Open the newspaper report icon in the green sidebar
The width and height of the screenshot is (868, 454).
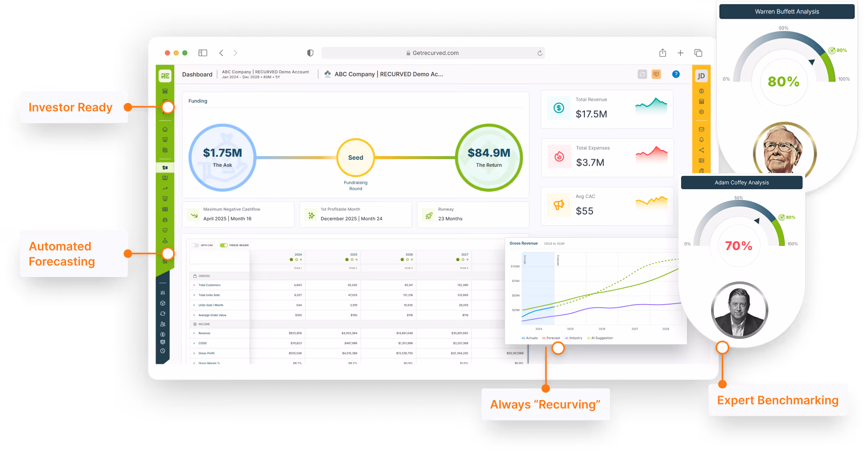(165, 150)
